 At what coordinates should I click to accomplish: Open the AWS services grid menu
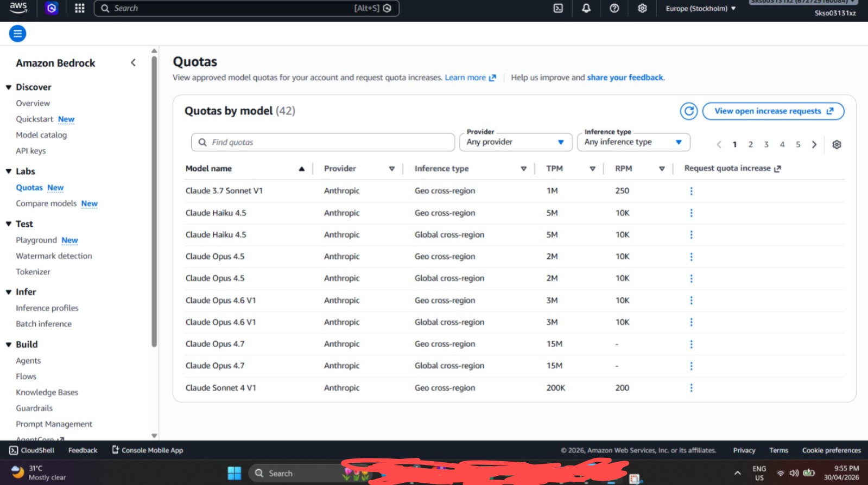pos(80,8)
